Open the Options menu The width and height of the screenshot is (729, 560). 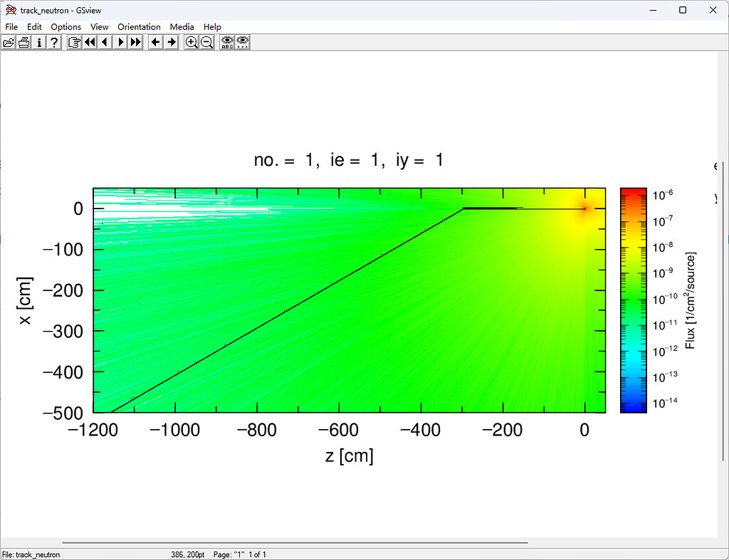65,26
